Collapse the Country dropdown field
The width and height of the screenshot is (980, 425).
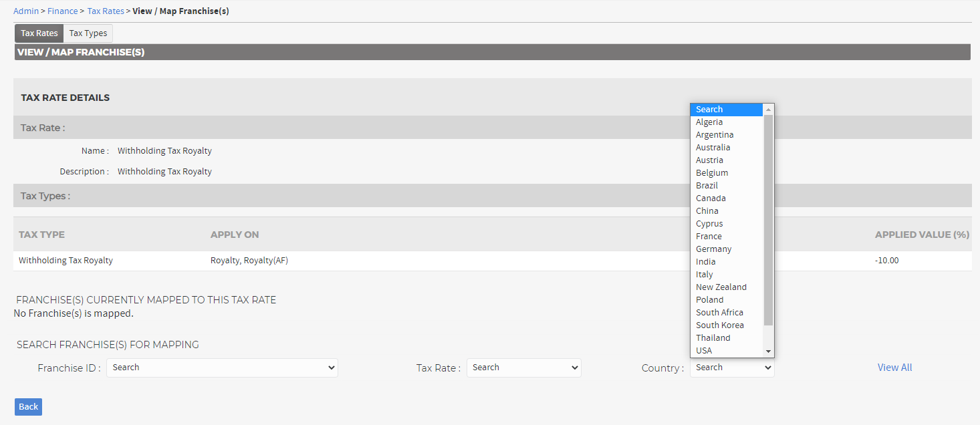point(731,368)
